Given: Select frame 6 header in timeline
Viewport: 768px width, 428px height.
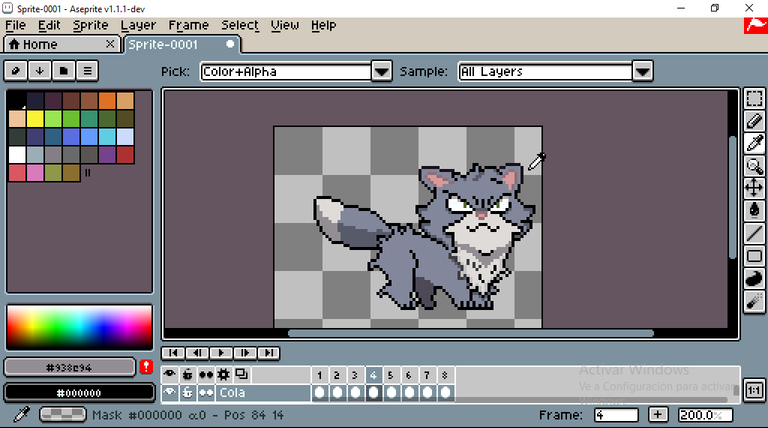Looking at the screenshot, I should click(408, 375).
